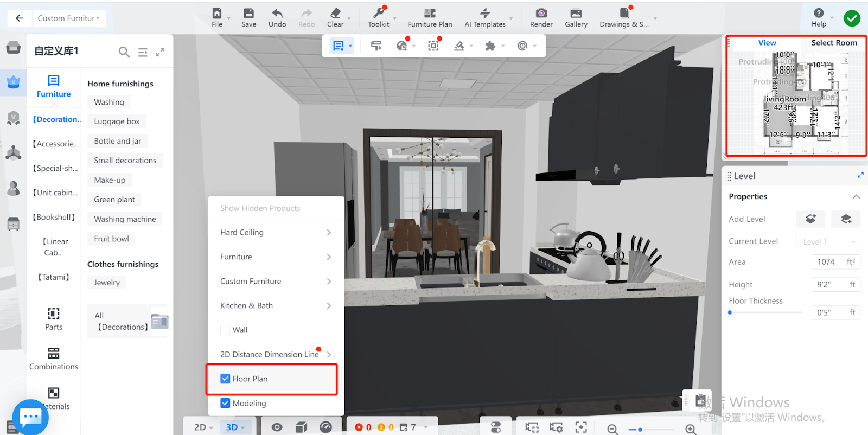Image resolution: width=868 pixels, height=435 pixels.
Task: Edit the Area value field
Action: coord(836,262)
